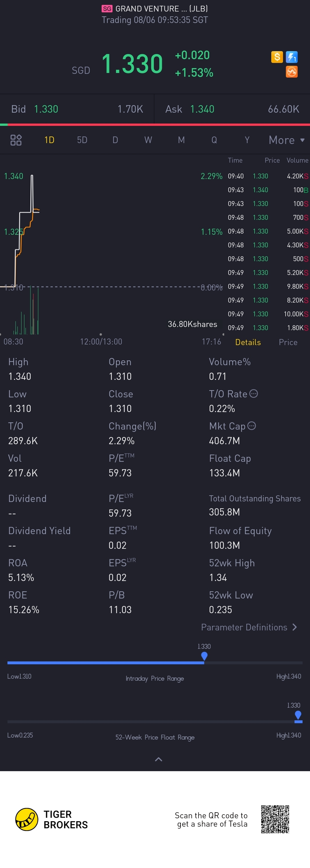Switch to the 5D chart tab
The width and height of the screenshot is (310, 868).
pos(82,140)
